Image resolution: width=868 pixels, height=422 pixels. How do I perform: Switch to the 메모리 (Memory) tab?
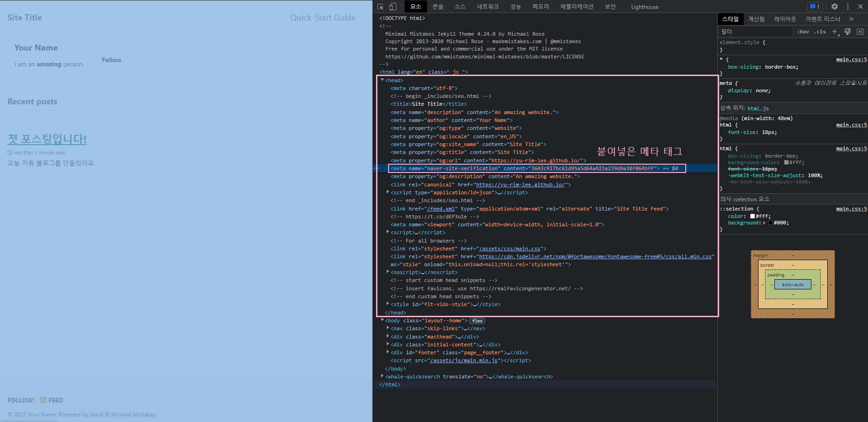point(541,6)
